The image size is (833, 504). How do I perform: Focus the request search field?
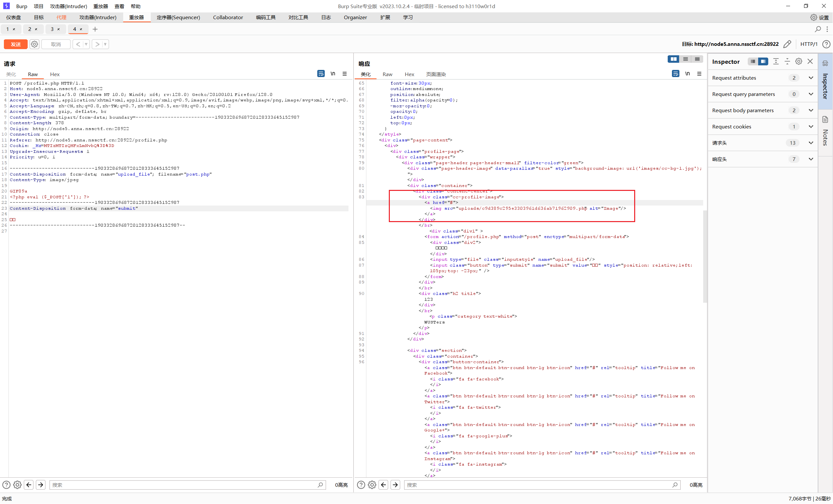click(187, 485)
